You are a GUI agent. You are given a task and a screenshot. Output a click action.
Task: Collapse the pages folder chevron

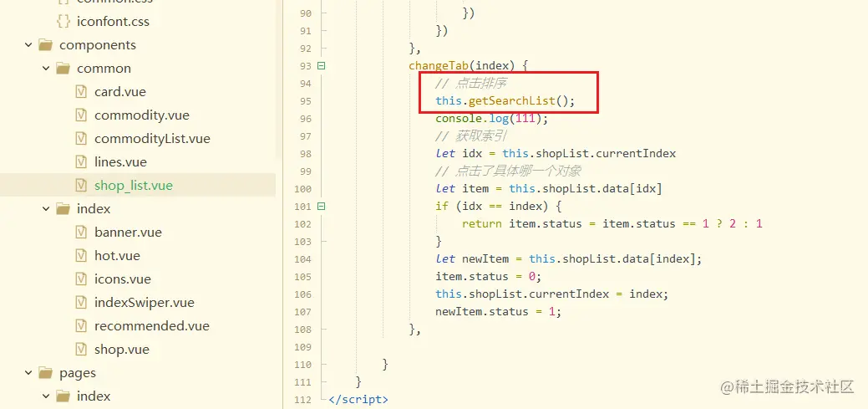(28, 373)
